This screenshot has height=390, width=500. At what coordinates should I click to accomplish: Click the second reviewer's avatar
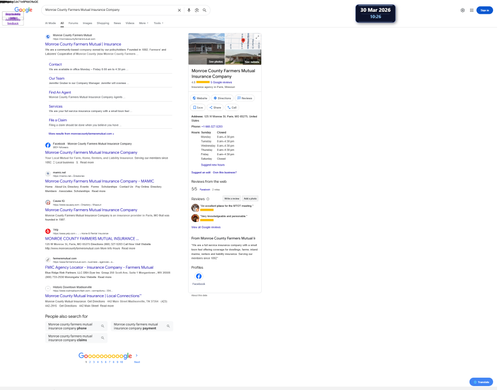[195, 218]
